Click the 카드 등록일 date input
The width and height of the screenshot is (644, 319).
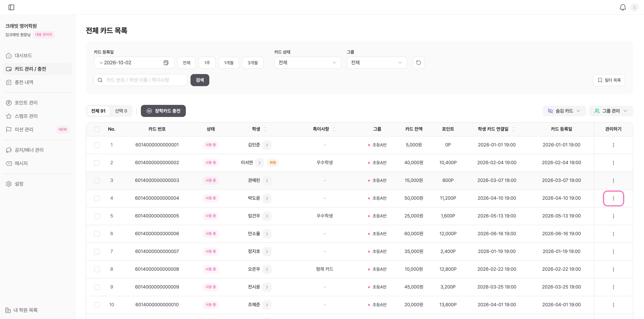coord(134,63)
